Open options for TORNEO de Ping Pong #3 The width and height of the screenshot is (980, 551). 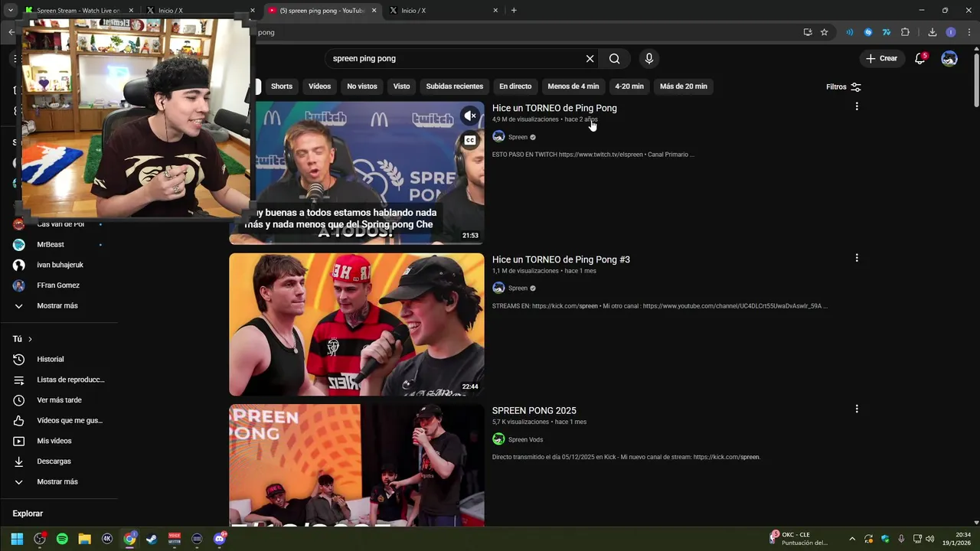(x=857, y=258)
